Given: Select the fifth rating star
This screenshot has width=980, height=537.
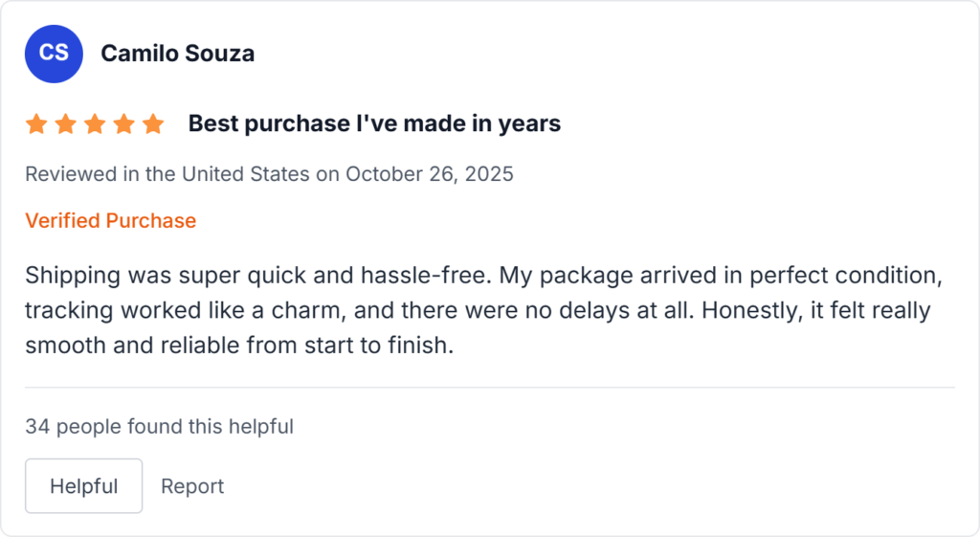Looking at the screenshot, I should coord(153,123).
